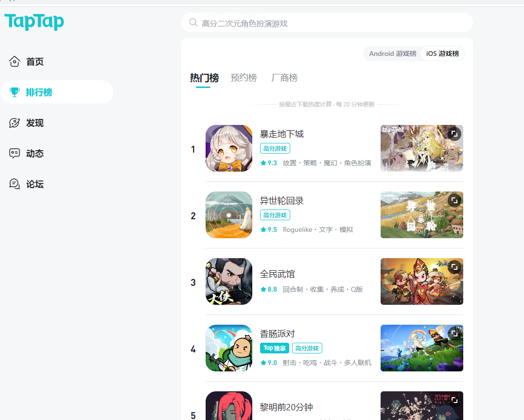Open the 厂商榜 tab
Viewport: 524px width, 420px height.
click(284, 78)
